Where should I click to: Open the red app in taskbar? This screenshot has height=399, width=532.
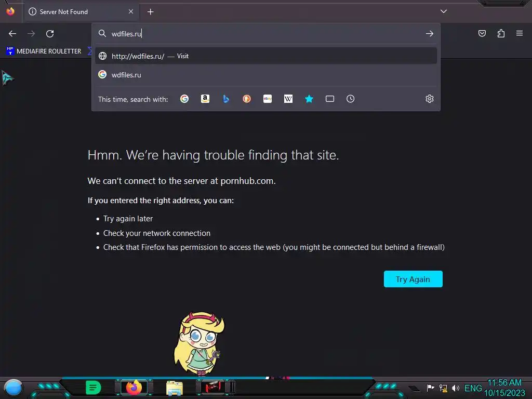coord(213,387)
